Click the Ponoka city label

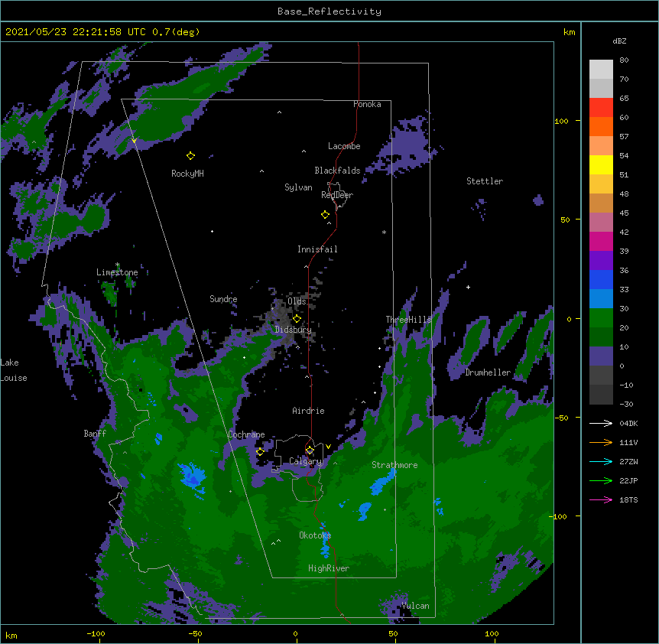[x=367, y=104]
